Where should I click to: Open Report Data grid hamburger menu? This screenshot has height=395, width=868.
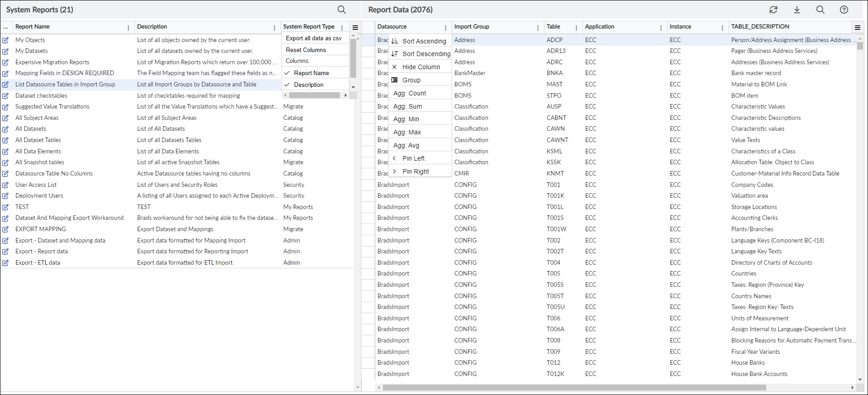pyautogui.click(x=858, y=28)
